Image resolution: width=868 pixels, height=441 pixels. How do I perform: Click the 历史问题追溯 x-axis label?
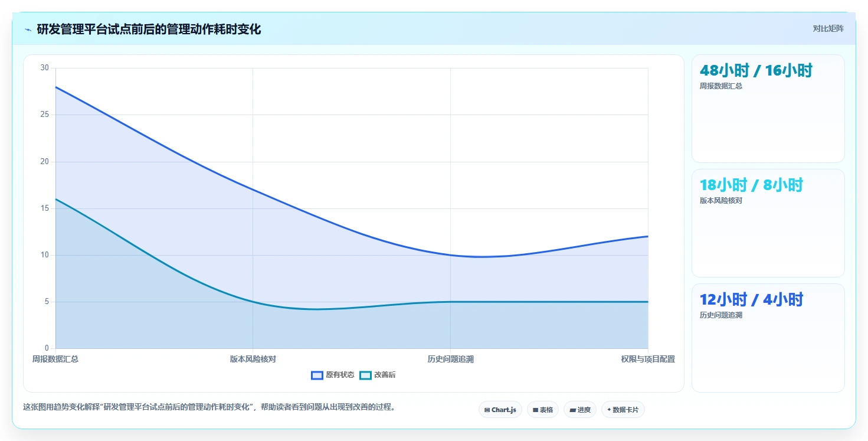(x=450, y=359)
